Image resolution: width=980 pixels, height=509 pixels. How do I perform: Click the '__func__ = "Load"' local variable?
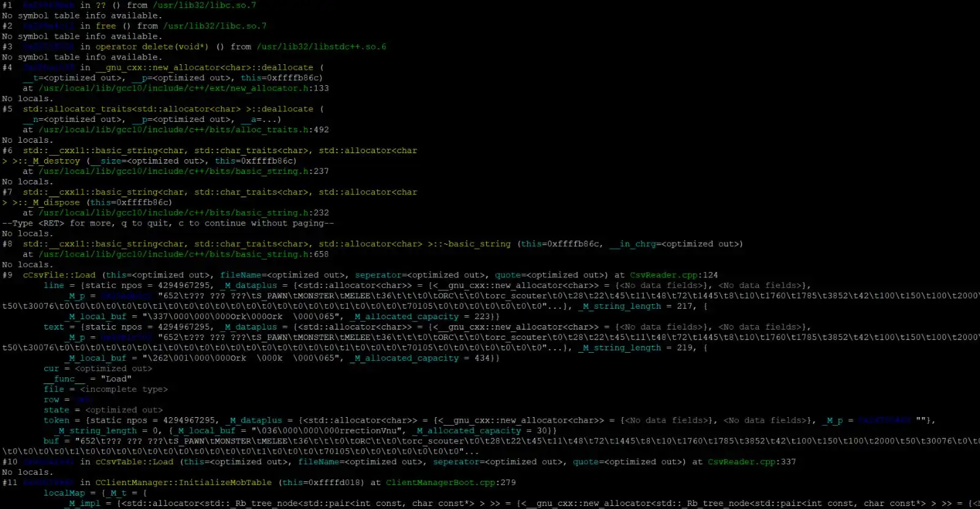[x=88, y=379]
